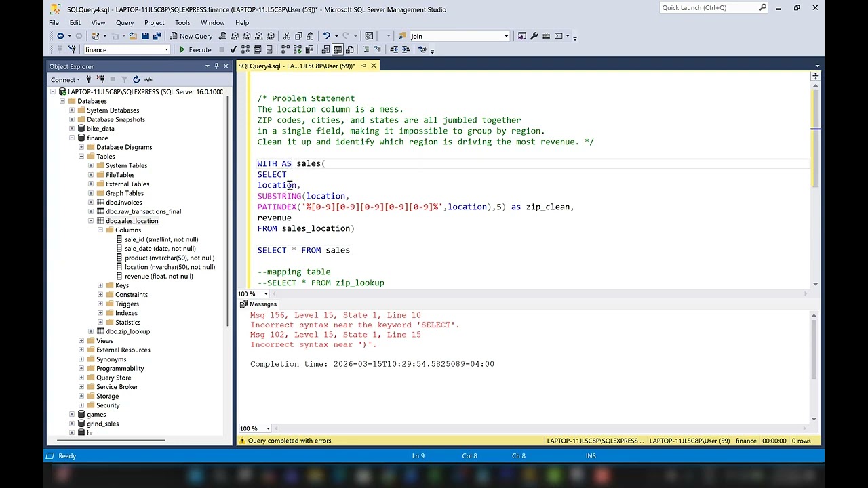The image size is (868, 488).
Task: Open the Help menu
Action: point(242,22)
